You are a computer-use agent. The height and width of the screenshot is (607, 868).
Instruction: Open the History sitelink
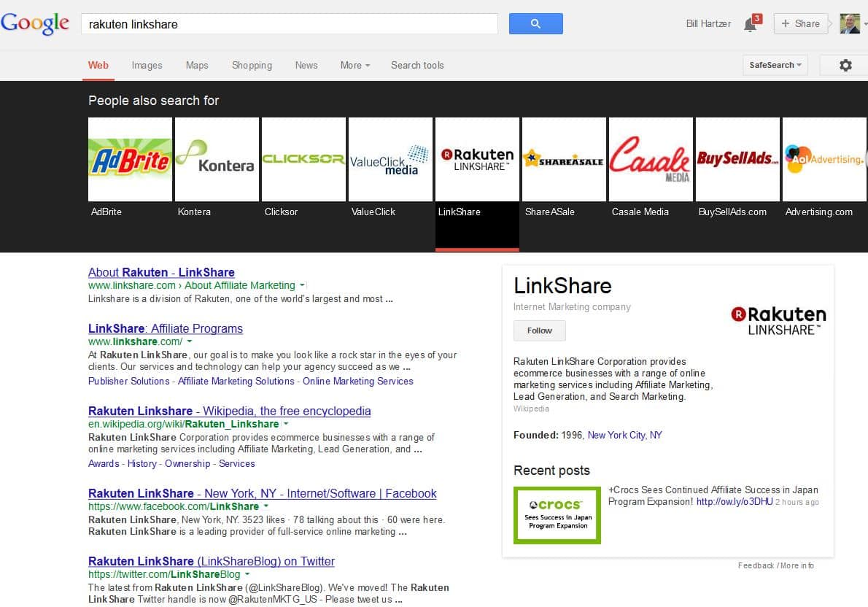click(142, 463)
